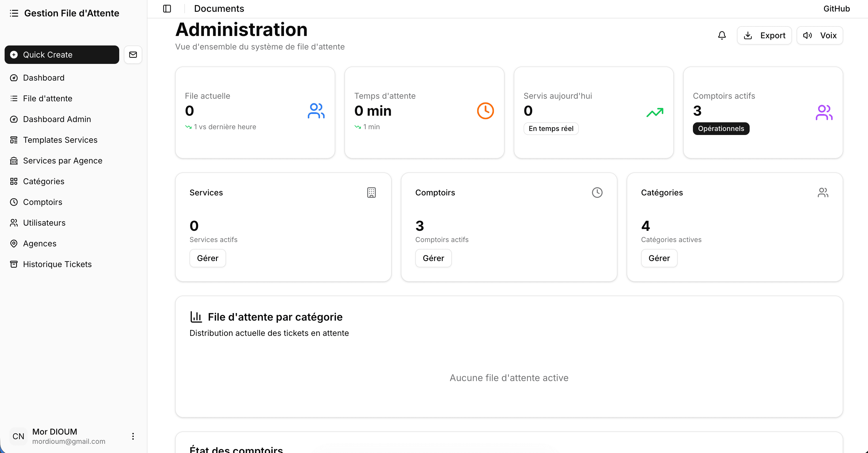Open the Mor DIOUM account options menu
Image resolution: width=868 pixels, height=453 pixels.
point(133,436)
